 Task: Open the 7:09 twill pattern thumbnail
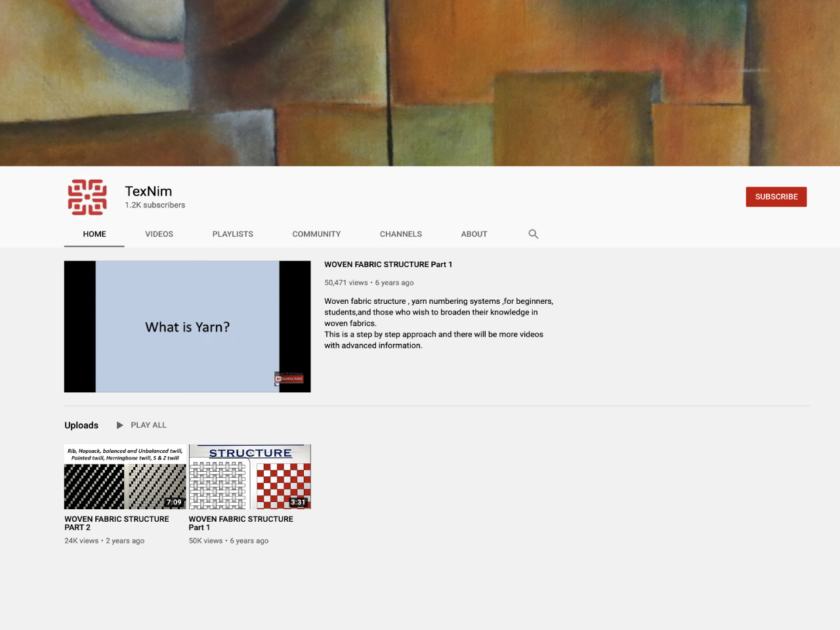(x=125, y=477)
